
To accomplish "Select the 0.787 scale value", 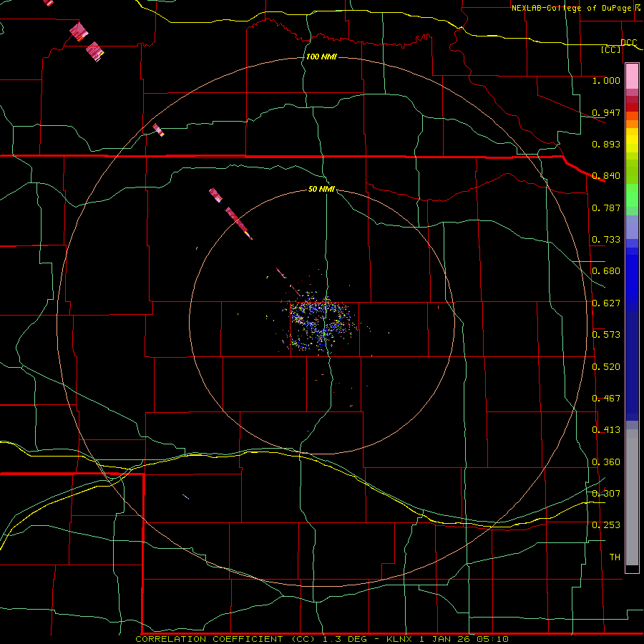I will [x=606, y=208].
